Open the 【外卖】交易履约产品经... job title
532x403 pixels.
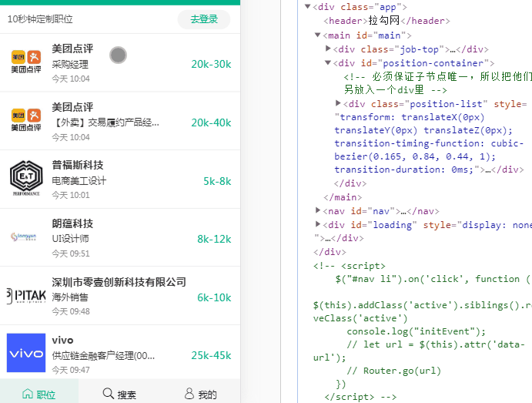click(x=105, y=123)
